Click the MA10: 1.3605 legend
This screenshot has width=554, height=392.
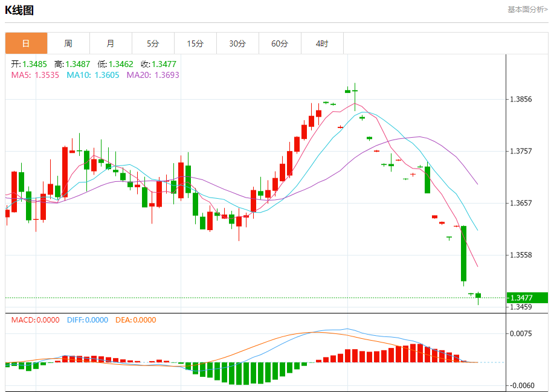point(93,75)
